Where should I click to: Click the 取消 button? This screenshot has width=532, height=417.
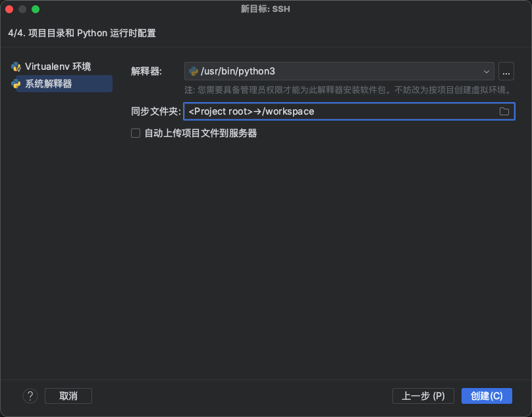coord(68,396)
